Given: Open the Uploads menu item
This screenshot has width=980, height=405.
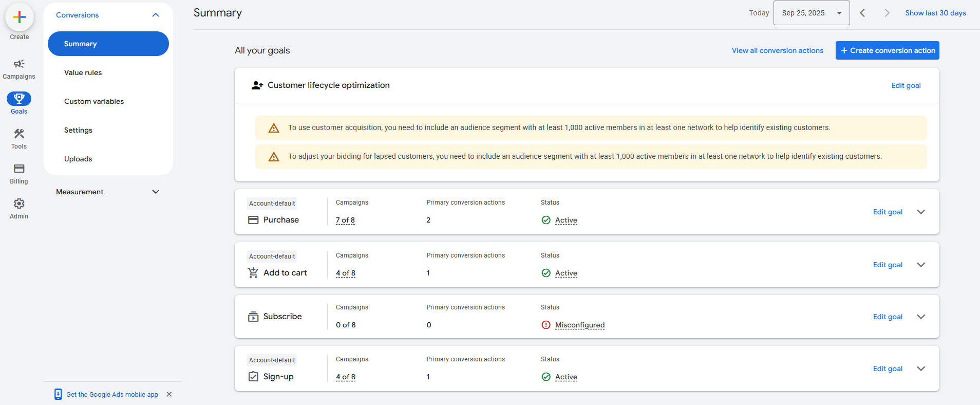Looking at the screenshot, I should [78, 159].
